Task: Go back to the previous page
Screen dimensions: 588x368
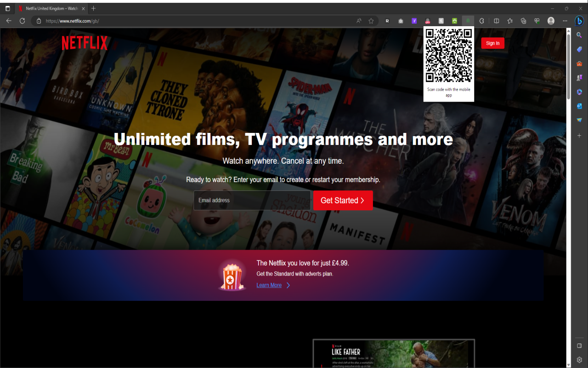Action: [x=9, y=21]
